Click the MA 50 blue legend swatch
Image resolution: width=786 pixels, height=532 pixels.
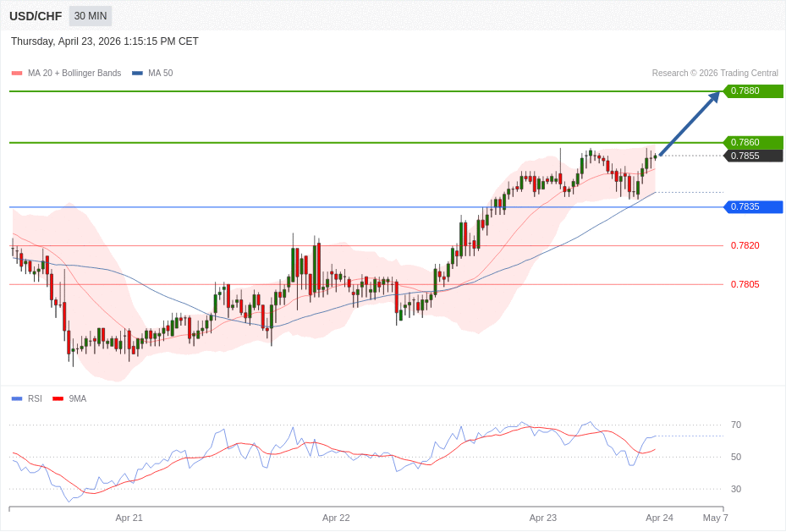click(x=137, y=74)
